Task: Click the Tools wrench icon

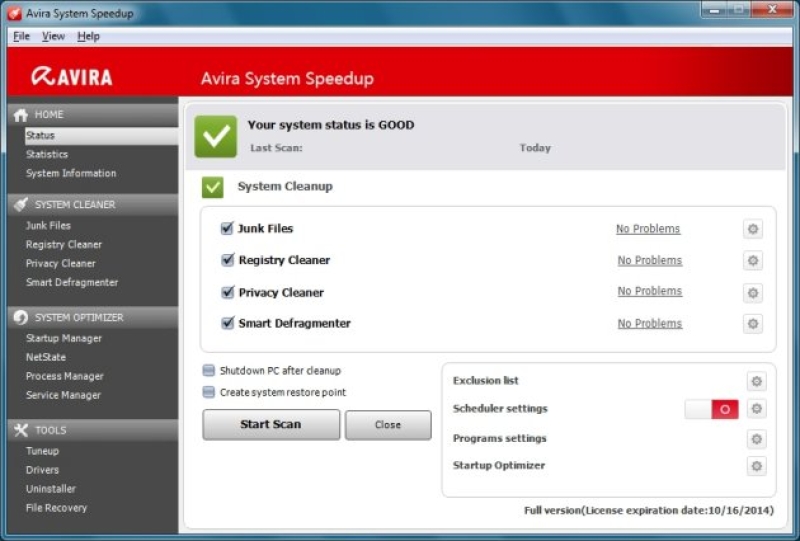Action: [x=20, y=430]
